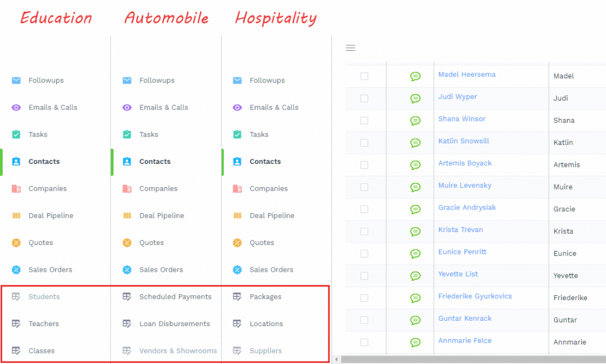
Task: Check the box next to Annmarie Felce
Action: [364, 342]
